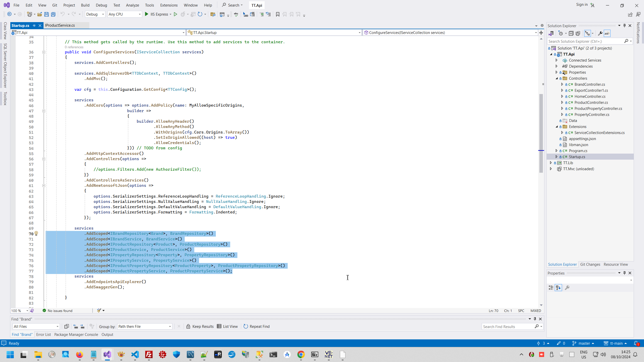This screenshot has width=644, height=362.
Task: Toggle List View in Find results
Action: point(227,326)
